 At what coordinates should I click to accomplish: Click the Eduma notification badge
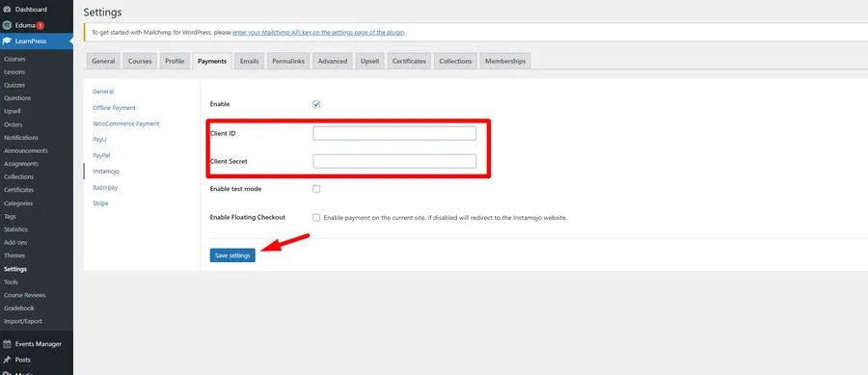point(41,25)
